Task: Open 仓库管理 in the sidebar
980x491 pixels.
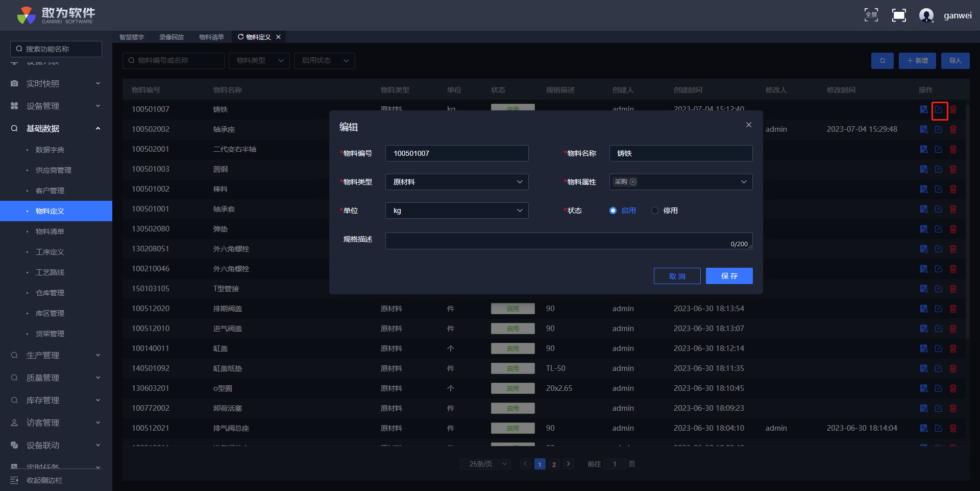Action: pos(50,293)
